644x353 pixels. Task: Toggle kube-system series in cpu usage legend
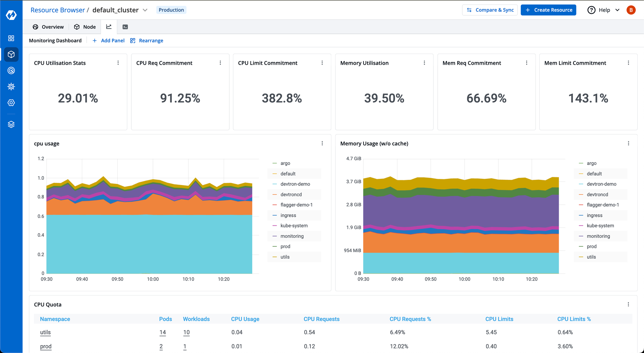click(x=294, y=226)
